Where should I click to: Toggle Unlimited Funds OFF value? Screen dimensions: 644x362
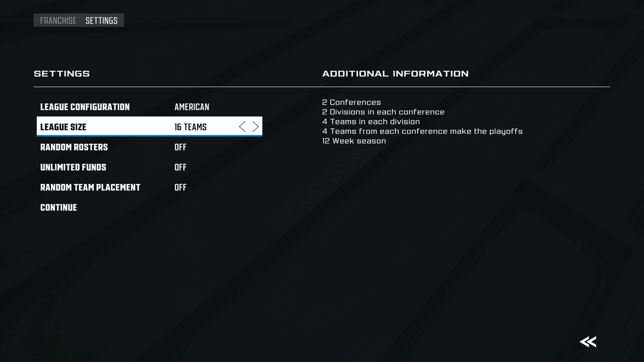(180, 167)
